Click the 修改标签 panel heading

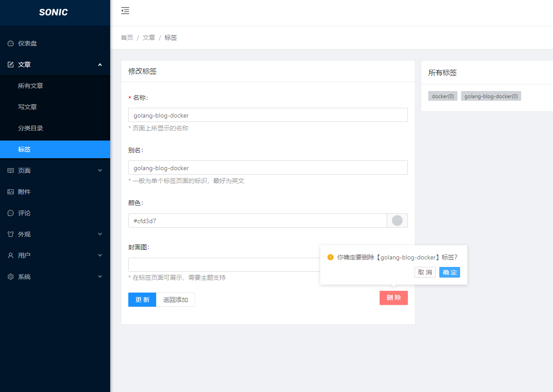tap(142, 71)
